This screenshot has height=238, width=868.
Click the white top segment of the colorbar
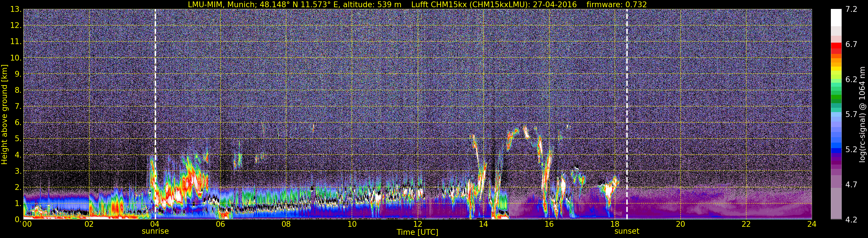coord(836,18)
